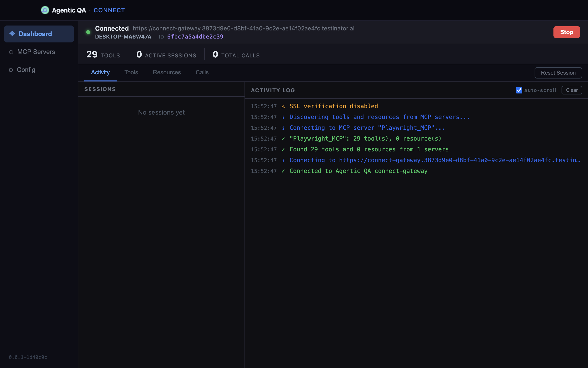
Task: Stop the gateway connection
Action: click(x=566, y=32)
